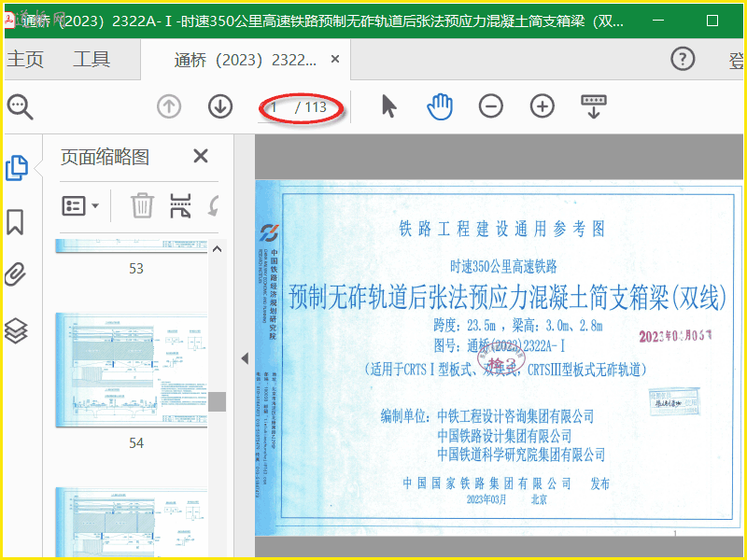The image size is (747, 560).
Task: Select the thumbnail below page 54
Action: coord(132,522)
